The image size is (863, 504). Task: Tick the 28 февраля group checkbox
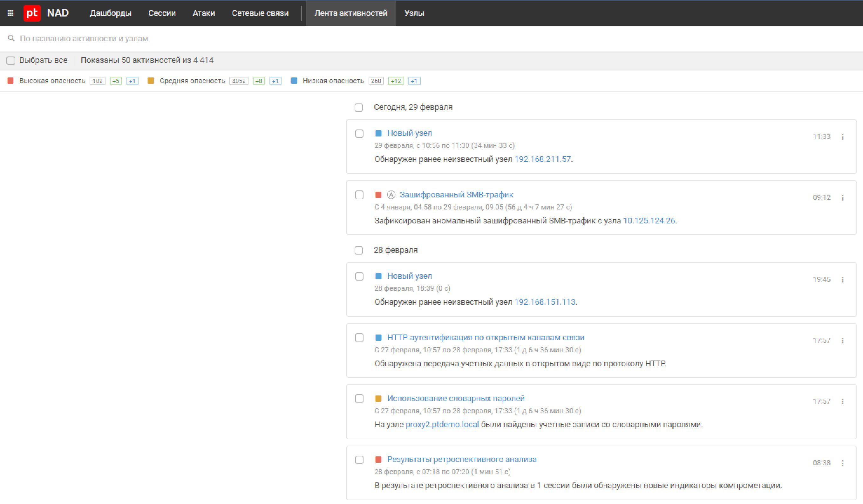point(358,250)
